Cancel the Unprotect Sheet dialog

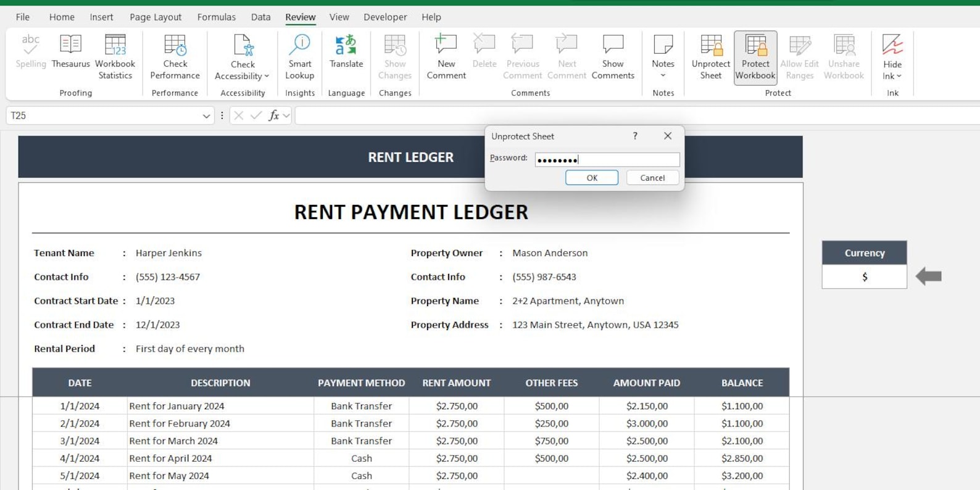tap(652, 178)
